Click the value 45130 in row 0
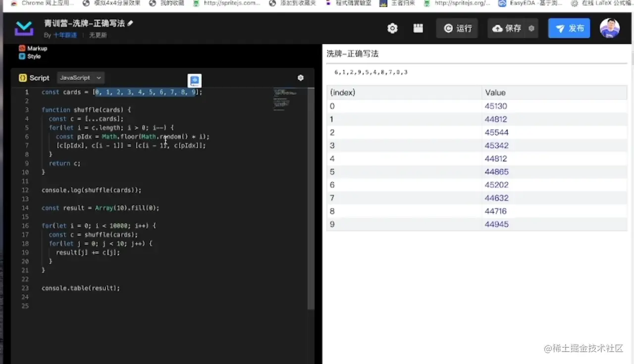Viewport: 634px width, 364px height. click(x=496, y=106)
